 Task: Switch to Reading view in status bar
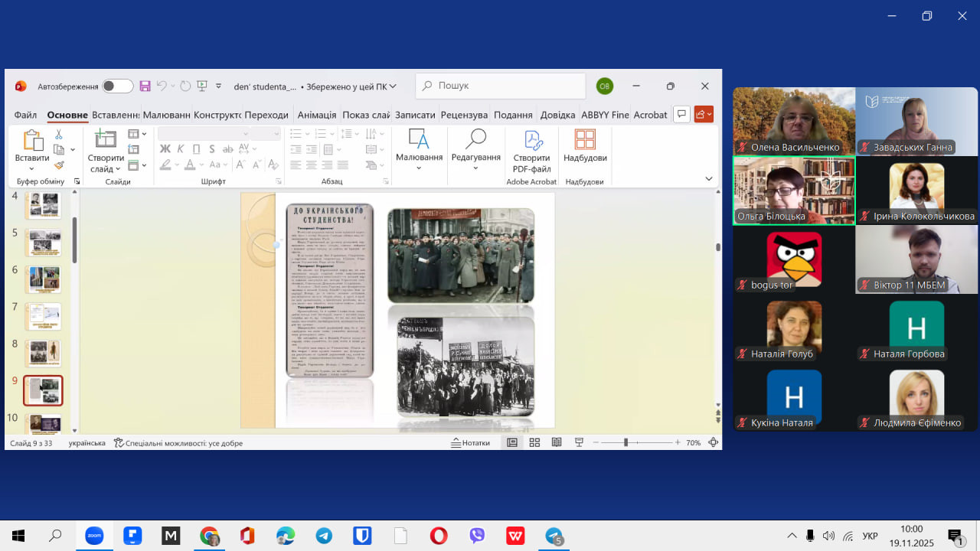point(557,442)
